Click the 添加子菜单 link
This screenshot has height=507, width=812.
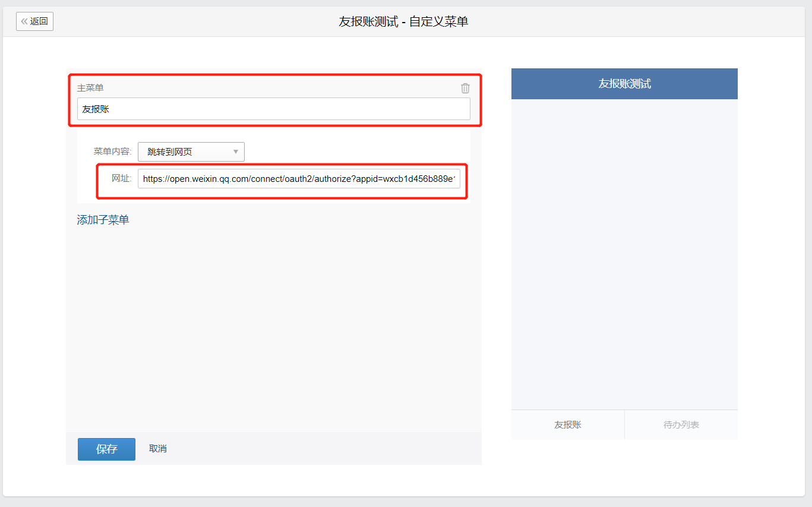coord(103,220)
